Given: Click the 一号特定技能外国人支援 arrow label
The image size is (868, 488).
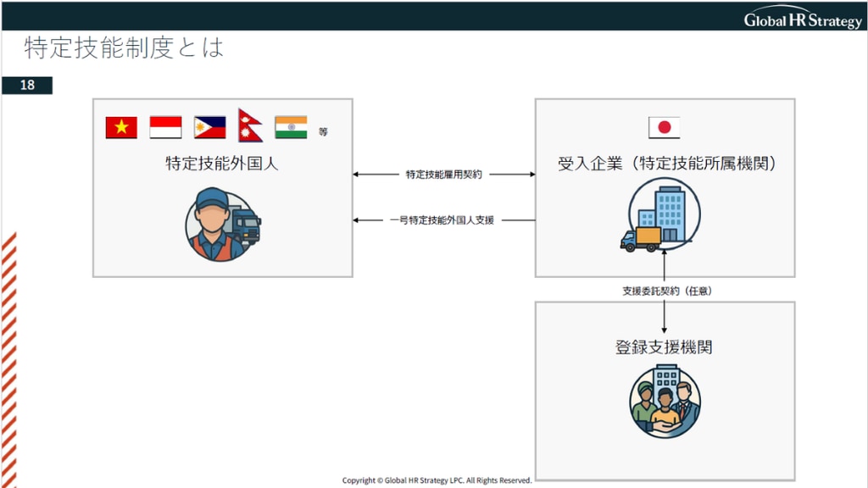Looking at the screenshot, I should point(442,220).
